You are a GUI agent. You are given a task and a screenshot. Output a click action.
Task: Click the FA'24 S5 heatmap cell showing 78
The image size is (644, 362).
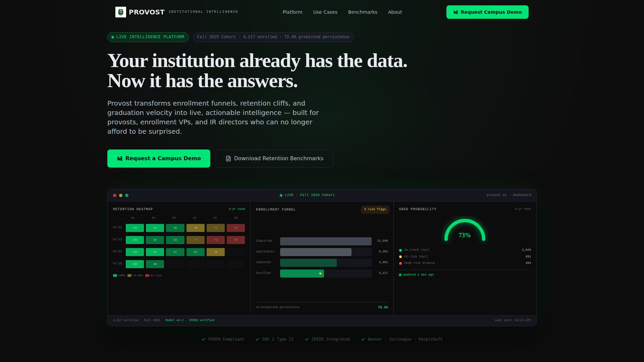[216, 252]
